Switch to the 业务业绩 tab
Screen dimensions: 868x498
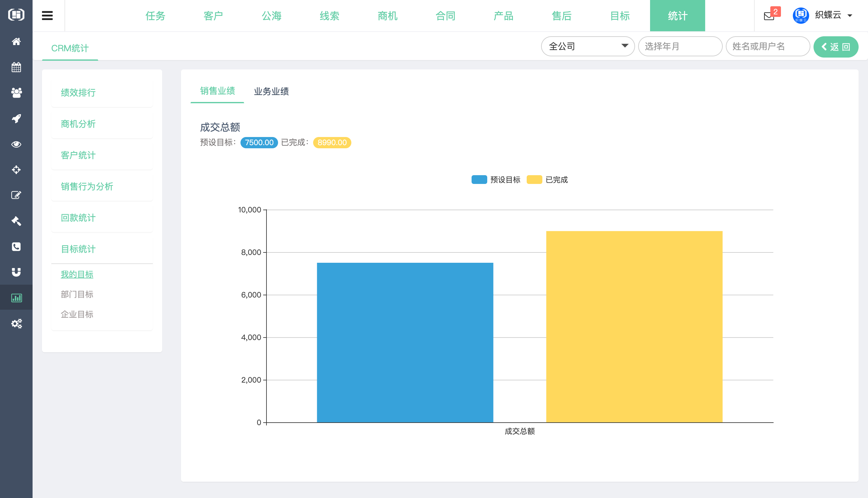271,92
